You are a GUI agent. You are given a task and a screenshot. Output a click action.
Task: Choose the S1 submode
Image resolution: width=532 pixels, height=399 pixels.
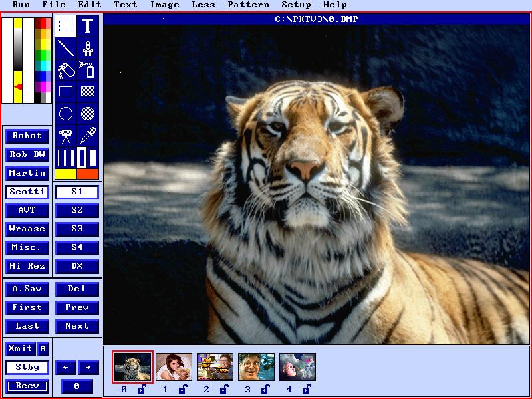coord(77,192)
